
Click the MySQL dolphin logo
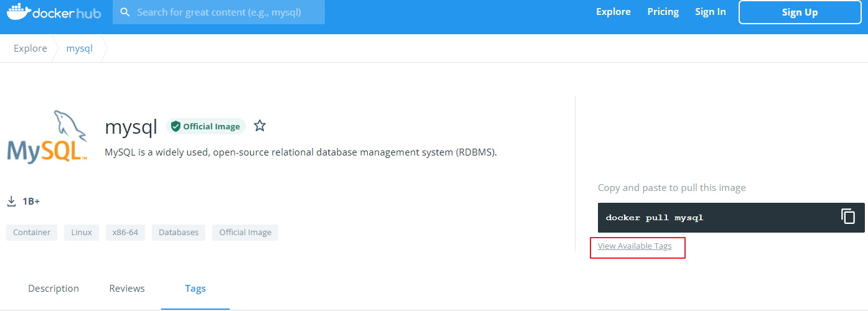[x=47, y=137]
